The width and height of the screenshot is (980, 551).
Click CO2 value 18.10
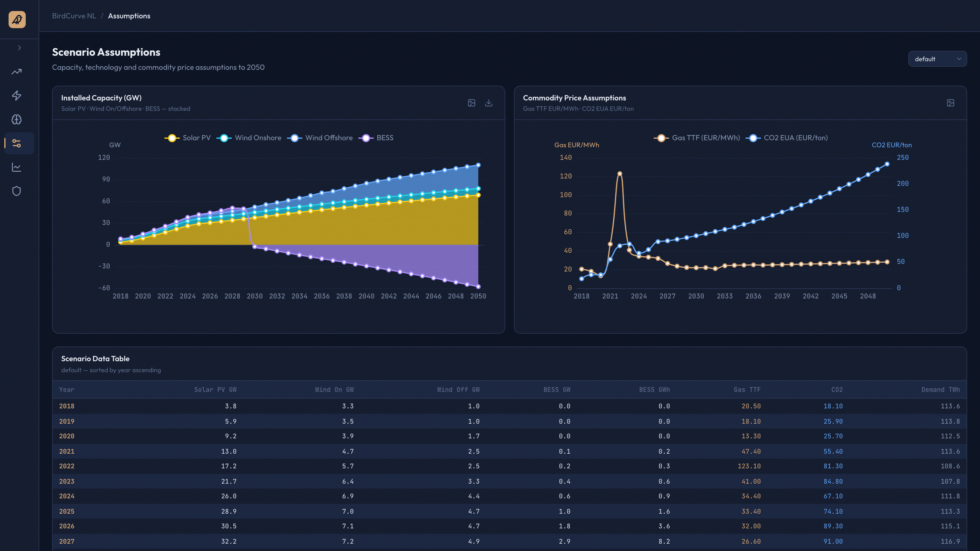click(x=833, y=406)
